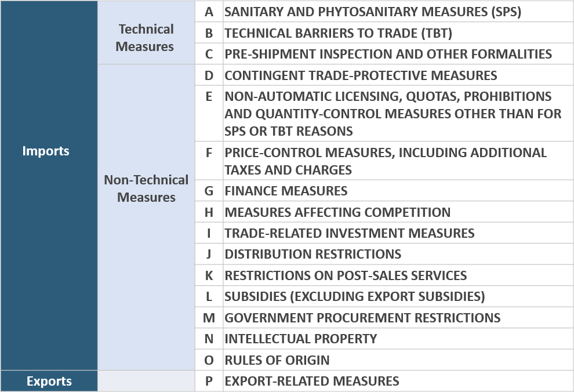574x392 pixels.
Task: Click Finance Measures entry
Action: 286,191
